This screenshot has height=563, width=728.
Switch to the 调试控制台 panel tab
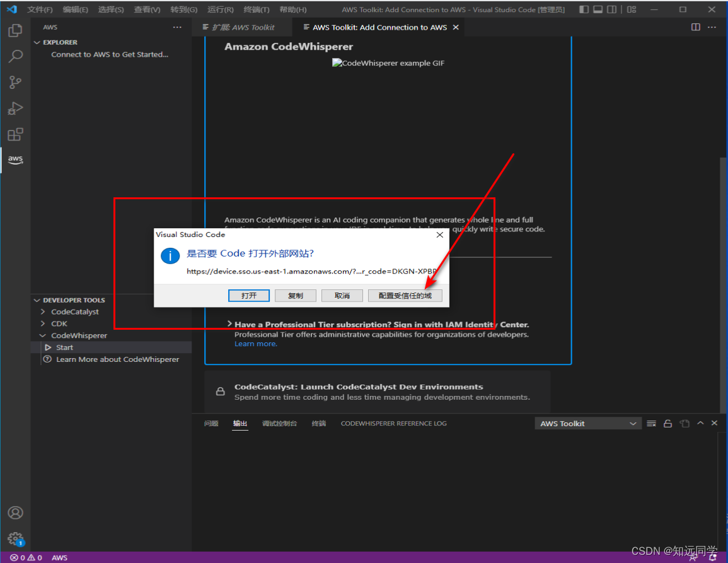(x=279, y=423)
